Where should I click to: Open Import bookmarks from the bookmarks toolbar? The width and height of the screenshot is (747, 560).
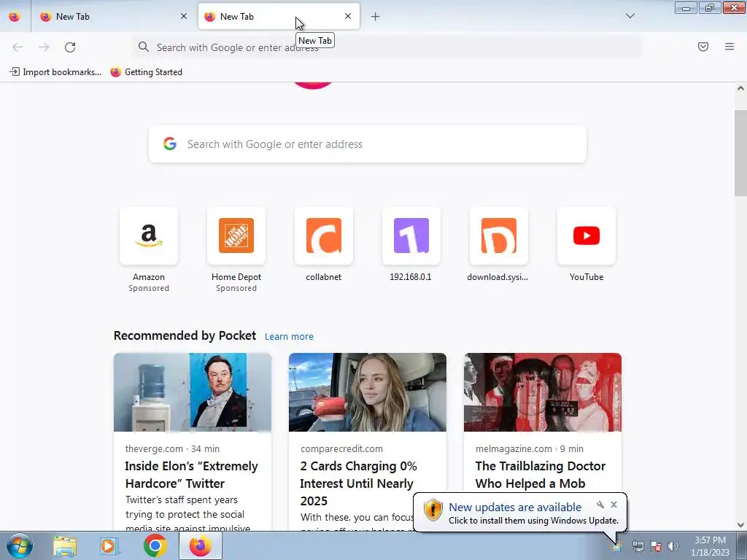coord(55,72)
